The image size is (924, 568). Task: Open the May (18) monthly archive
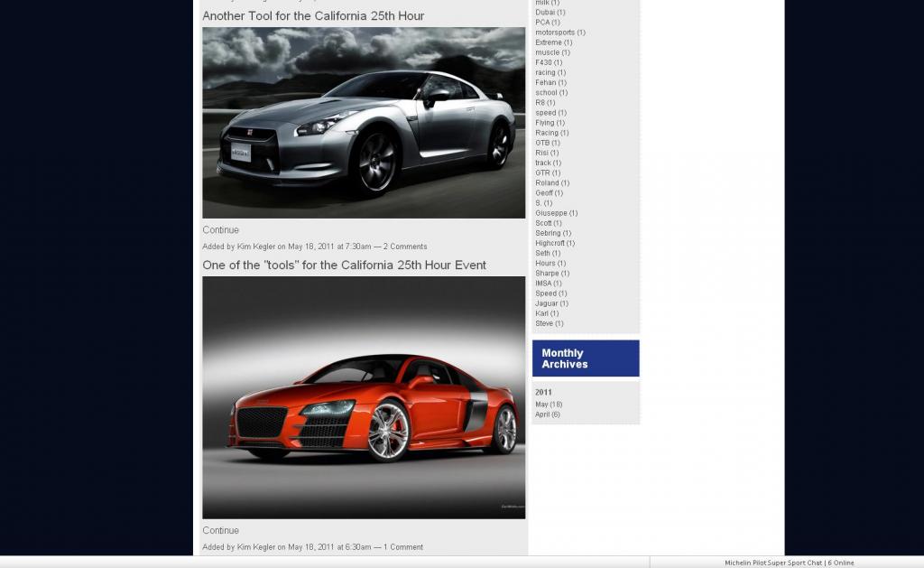(541, 405)
